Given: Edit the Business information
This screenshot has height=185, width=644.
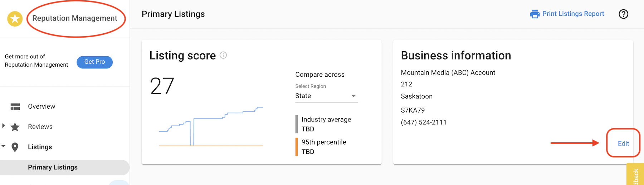Looking at the screenshot, I should click(x=623, y=143).
